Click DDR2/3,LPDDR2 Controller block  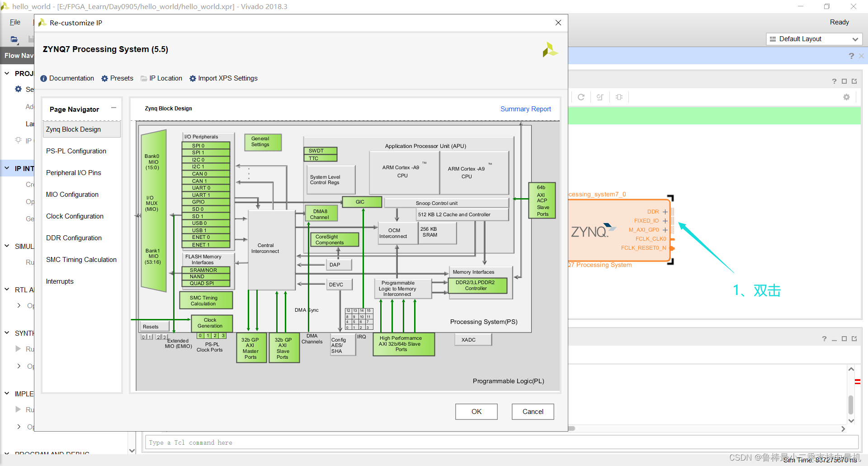pyautogui.click(x=478, y=285)
